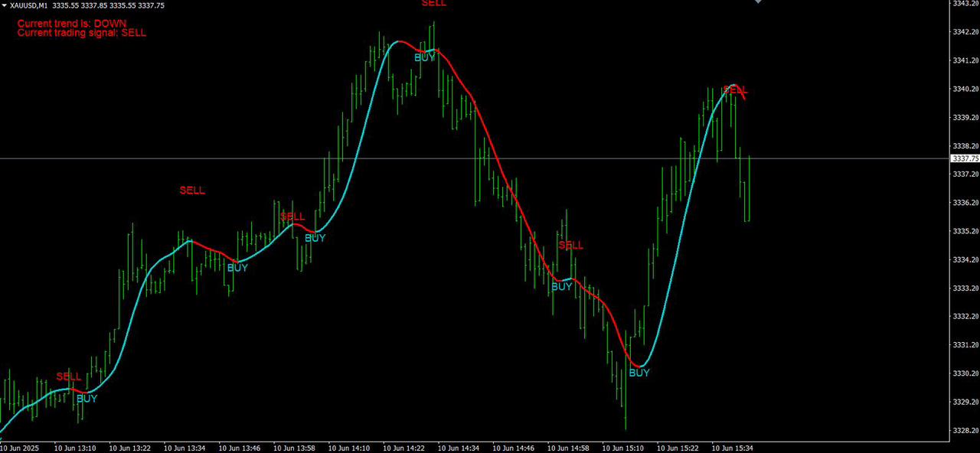Click the current price label 3337.75
Screen dimensions: 980x453
[965, 158]
